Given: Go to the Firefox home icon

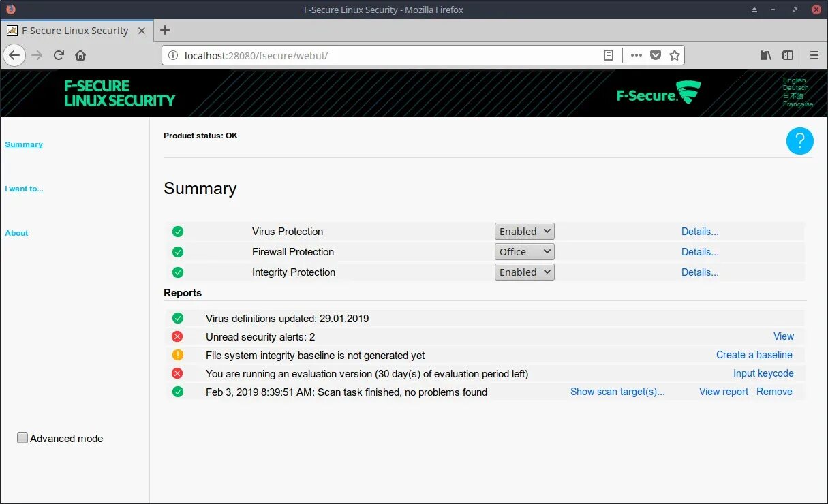Looking at the screenshot, I should click(80, 55).
